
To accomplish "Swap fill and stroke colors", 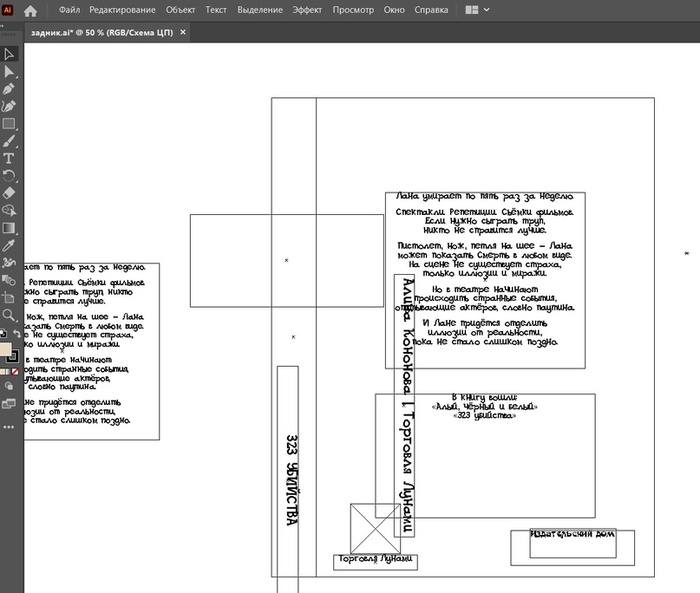I will pyautogui.click(x=17, y=333).
